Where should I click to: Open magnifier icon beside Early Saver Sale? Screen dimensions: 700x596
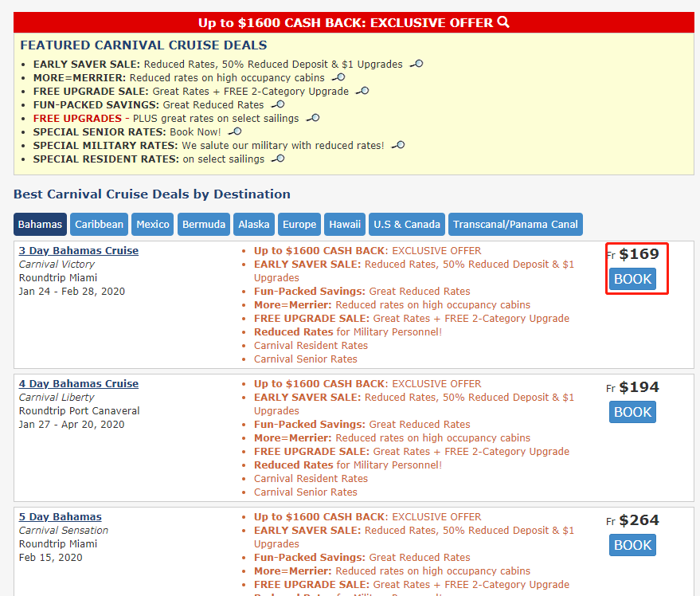tap(416, 64)
